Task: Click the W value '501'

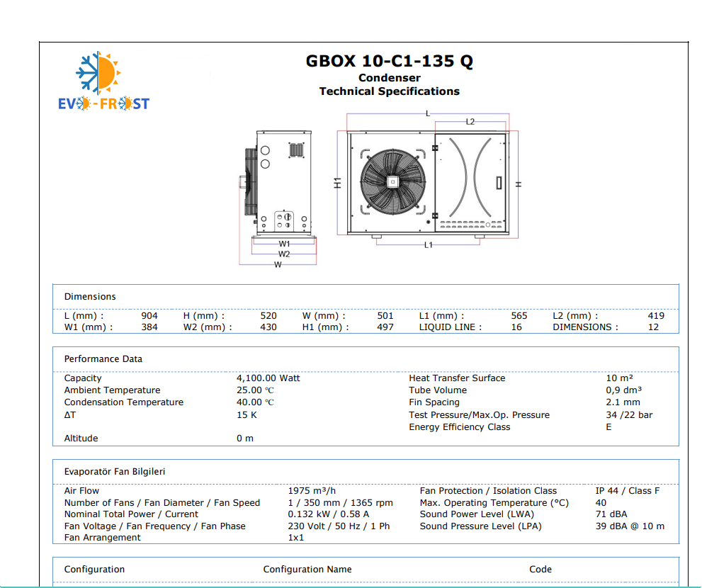Action: [x=385, y=316]
